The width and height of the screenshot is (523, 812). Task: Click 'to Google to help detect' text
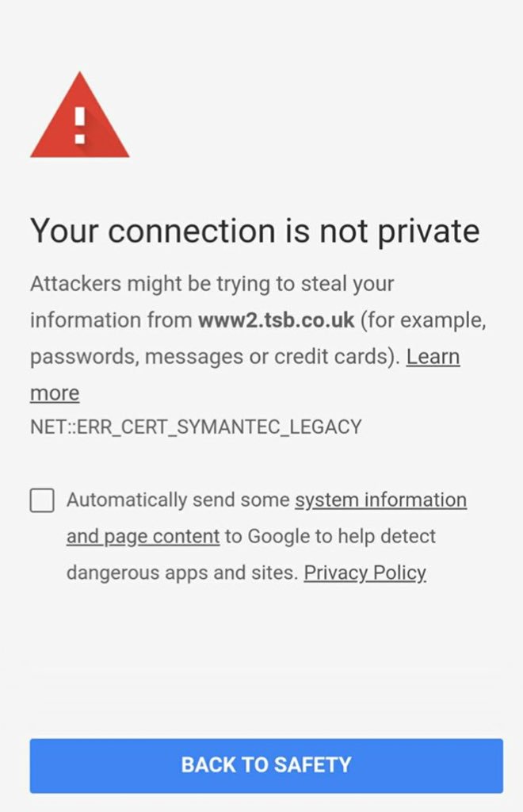[330, 537]
